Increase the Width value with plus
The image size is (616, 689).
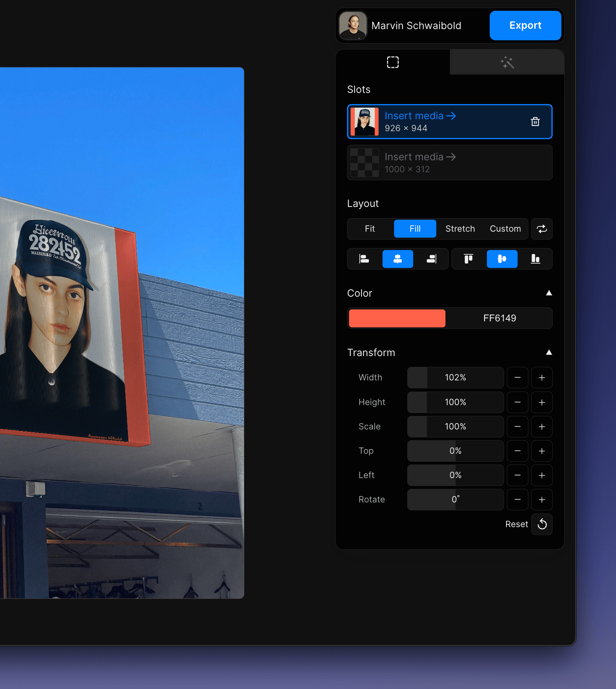(x=541, y=378)
